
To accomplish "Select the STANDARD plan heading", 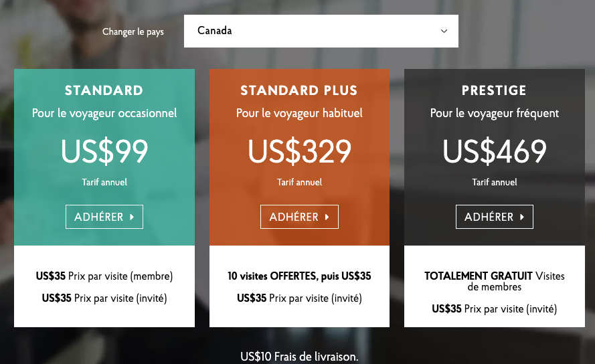I will point(104,90).
